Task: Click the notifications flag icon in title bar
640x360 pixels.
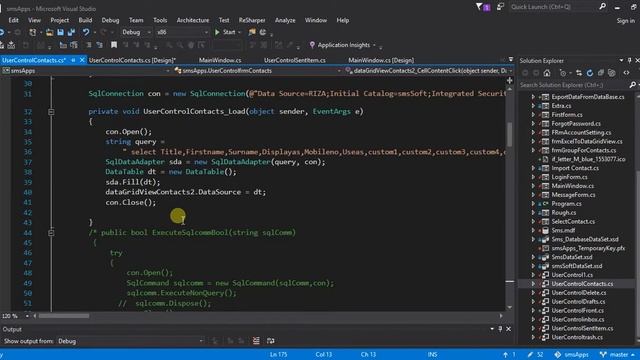Action: click(483, 7)
